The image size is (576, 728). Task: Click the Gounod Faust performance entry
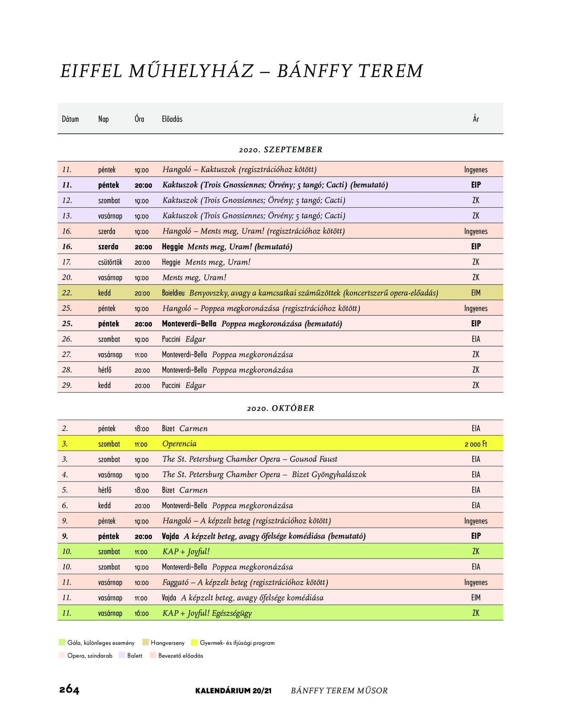coord(250,459)
